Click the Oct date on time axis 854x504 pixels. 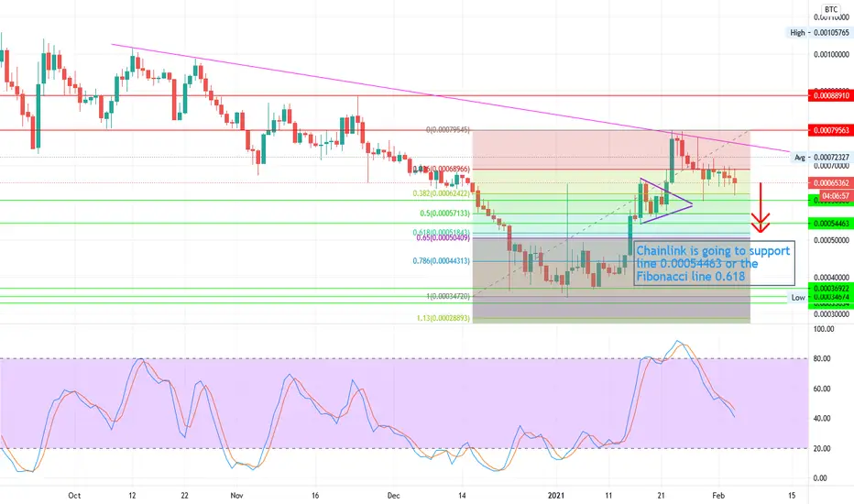point(74,495)
